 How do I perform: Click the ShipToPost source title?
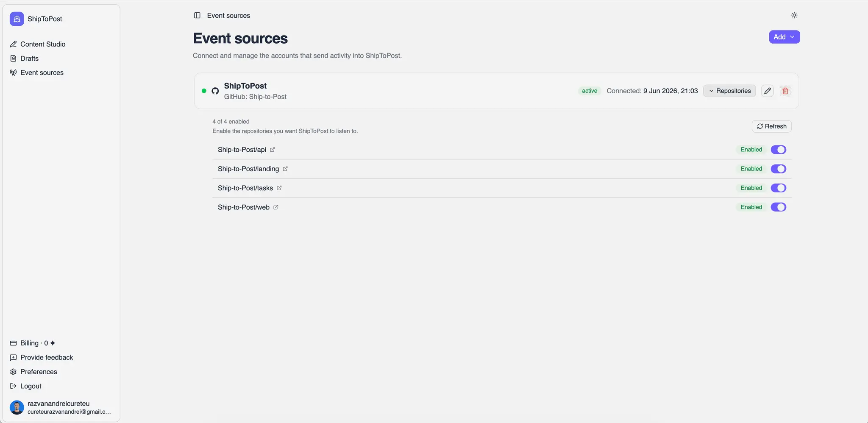245,86
